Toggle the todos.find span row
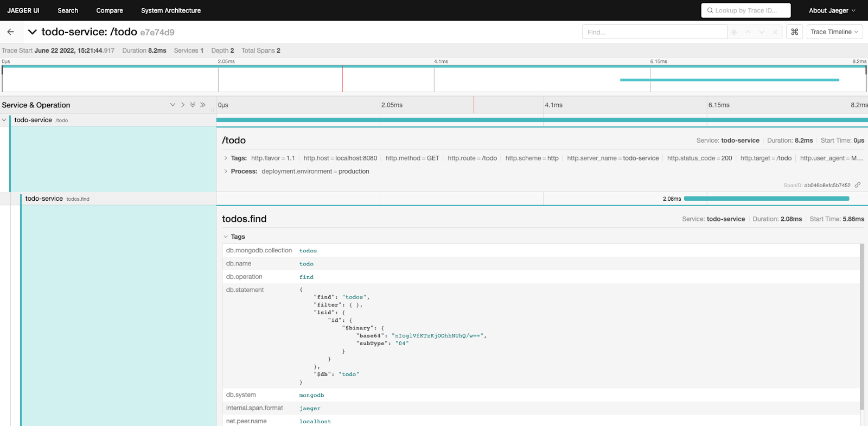Screen dimensions: 868x426 (44, 199)
